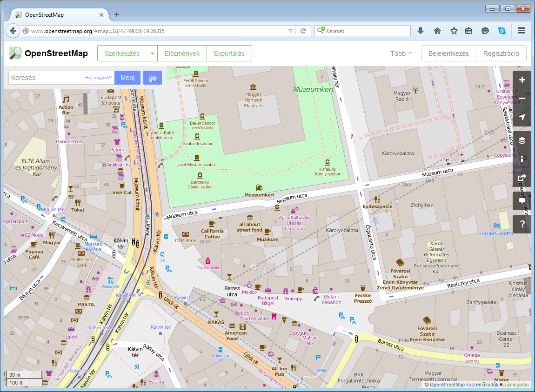Click the Skype icon in browser toolbar
The height and width of the screenshot is (392, 535).
click(502, 31)
